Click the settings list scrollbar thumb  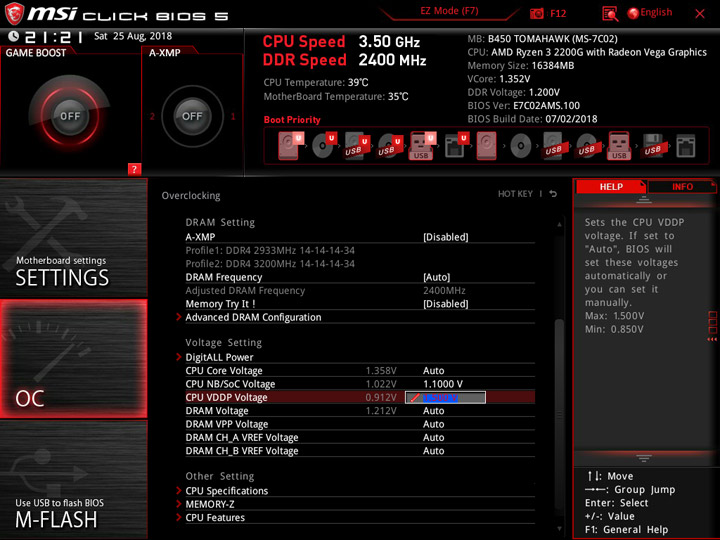[559, 413]
